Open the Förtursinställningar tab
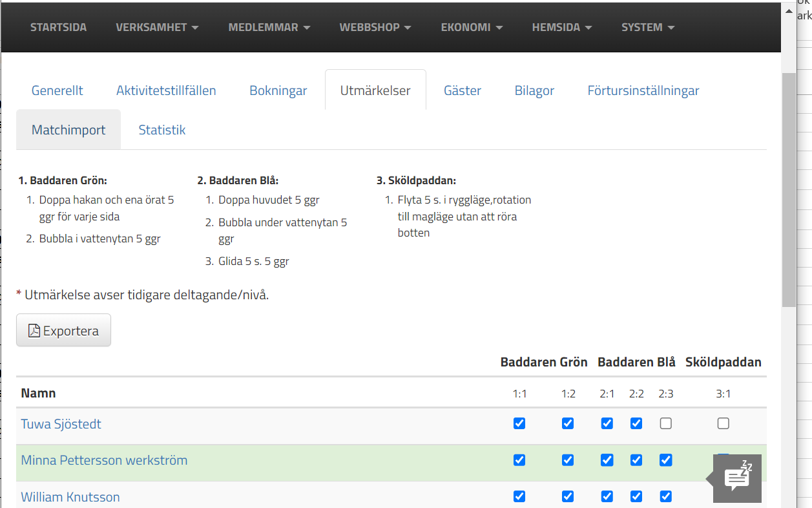This screenshot has height=508, width=812. tap(643, 90)
